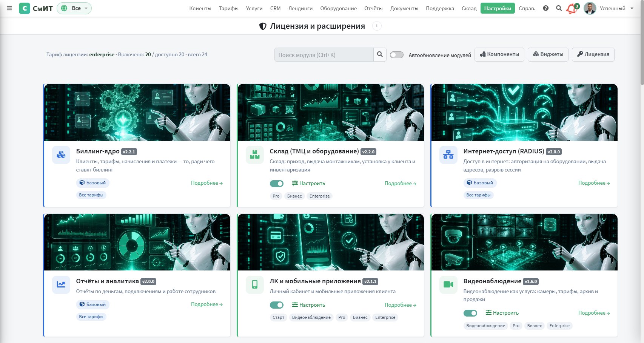Open the Оборудование menu
Viewport: 644px width, 343px height.
pyautogui.click(x=339, y=8)
